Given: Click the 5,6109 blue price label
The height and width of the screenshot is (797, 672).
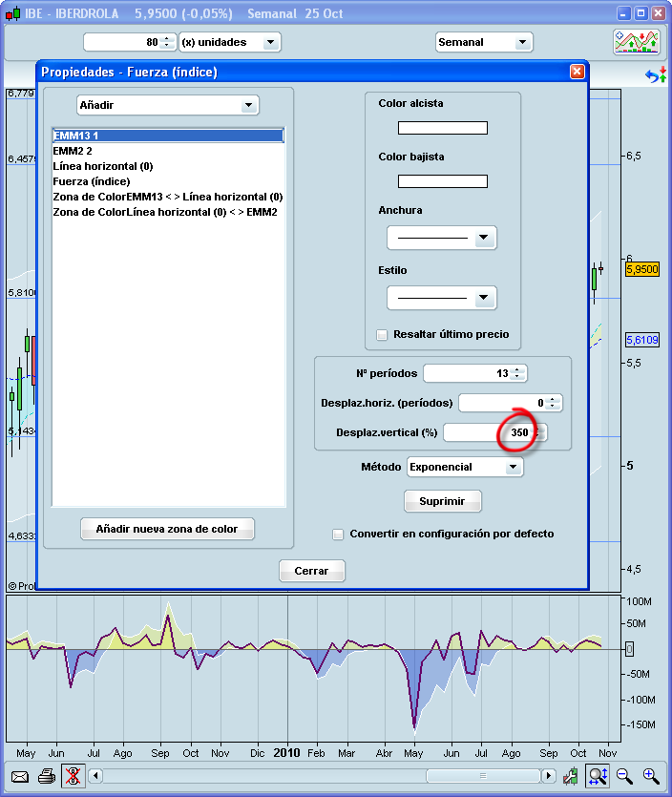Looking at the screenshot, I should click(x=642, y=340).
